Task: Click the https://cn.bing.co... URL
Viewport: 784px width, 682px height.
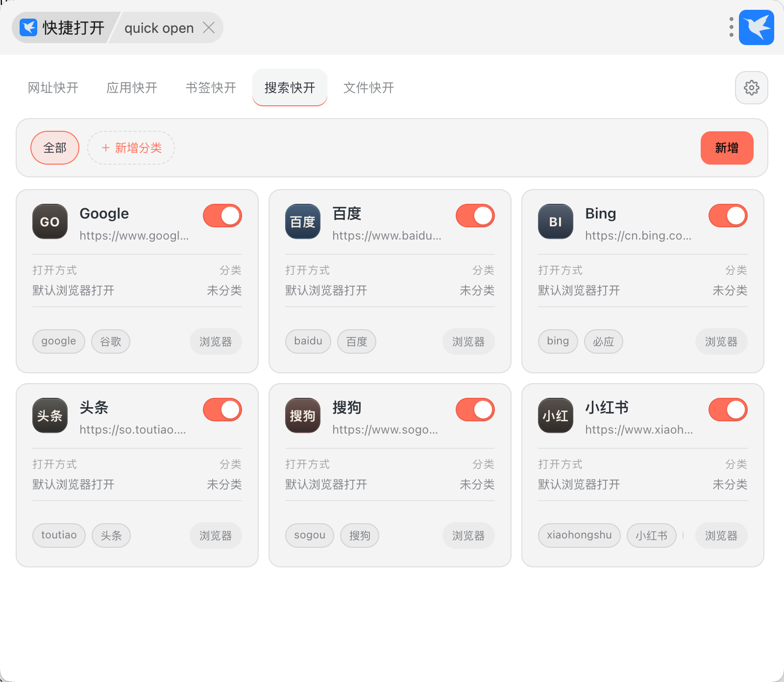Action: tap(638, 236)
